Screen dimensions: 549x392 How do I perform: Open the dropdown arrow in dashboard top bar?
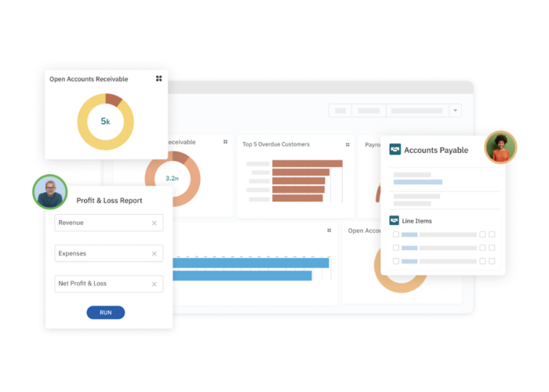click(x=456, y=111)
